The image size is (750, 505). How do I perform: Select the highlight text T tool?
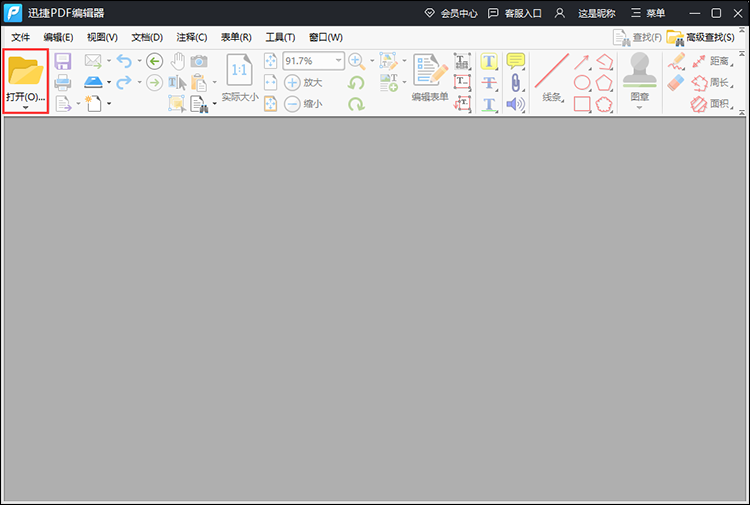coord(489,61)
